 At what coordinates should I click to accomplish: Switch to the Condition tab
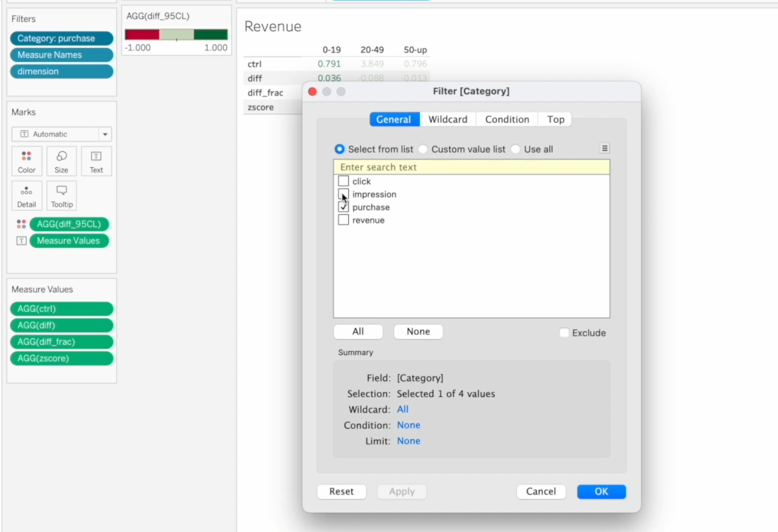click(x=507, y=119)
